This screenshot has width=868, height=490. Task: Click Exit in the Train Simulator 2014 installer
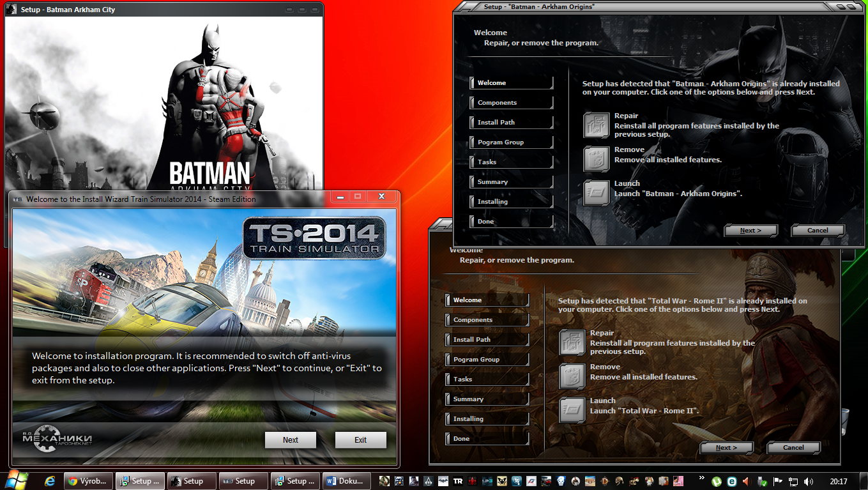pos(361,440)
